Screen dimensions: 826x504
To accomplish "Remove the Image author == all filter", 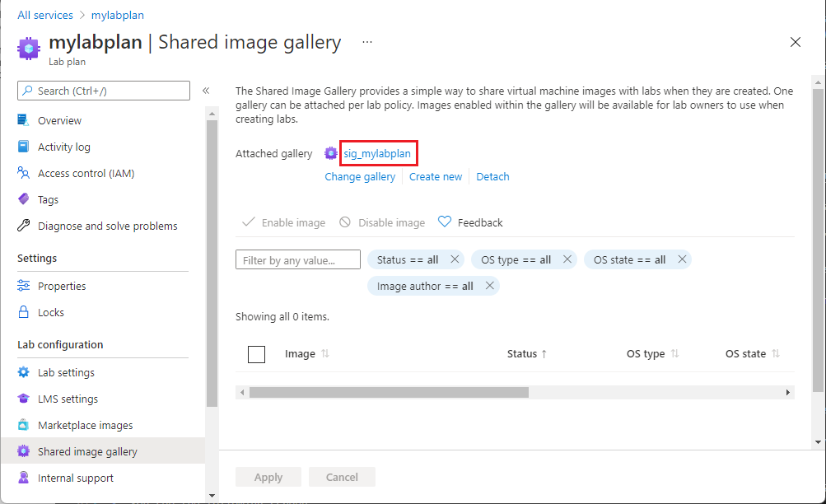I will point(489,286).
